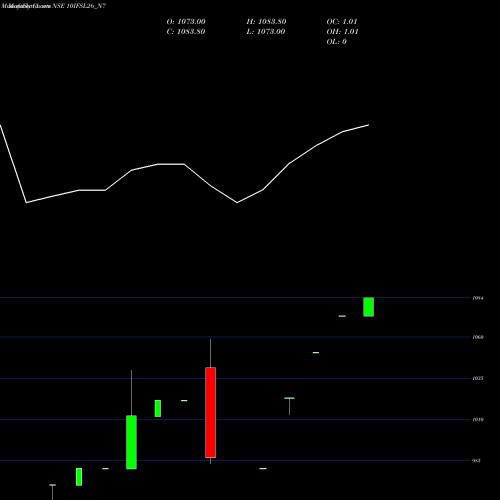Click the NSE 10IFSL26_N7 symbol title
Viewport: 500px width, 500px height.
point(79,6)
